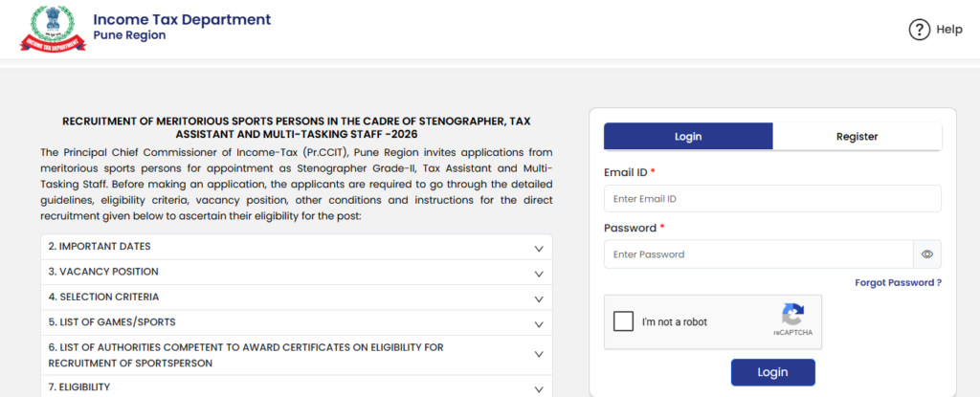This screenshot has width=980, height=397.
Task: Expand List of Authorities Competent section
Action: [x=297, y=355]
